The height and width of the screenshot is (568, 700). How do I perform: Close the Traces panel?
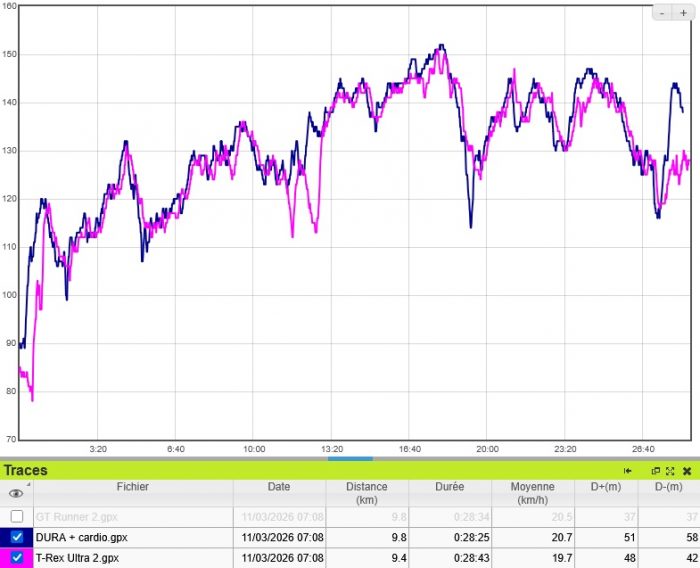[687, 470]
